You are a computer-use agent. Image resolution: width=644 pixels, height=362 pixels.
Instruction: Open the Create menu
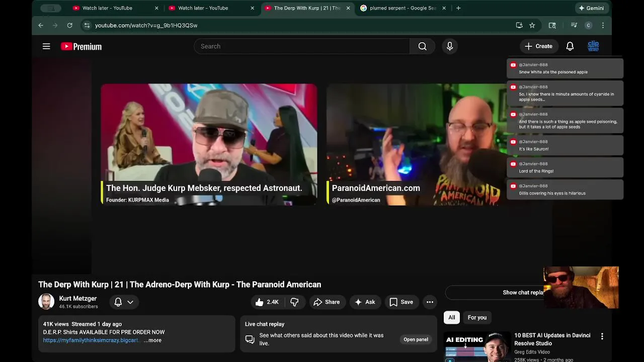pos(538,46)
